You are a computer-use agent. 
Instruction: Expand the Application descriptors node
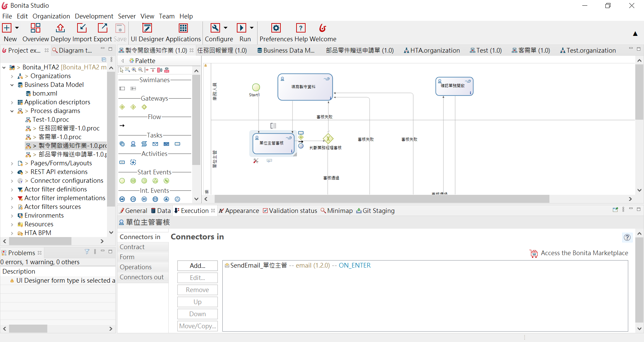(12, 102)
